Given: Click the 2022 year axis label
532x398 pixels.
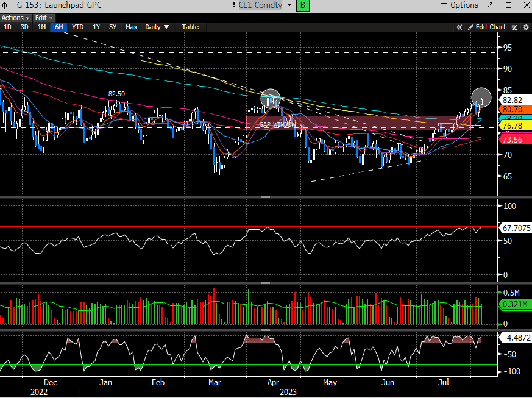Looking at the screenshot, I should tap(39, 393).
